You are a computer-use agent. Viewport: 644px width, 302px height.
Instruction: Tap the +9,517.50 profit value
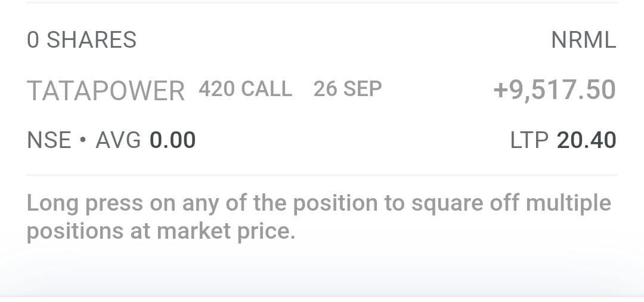tap(555, 90)
